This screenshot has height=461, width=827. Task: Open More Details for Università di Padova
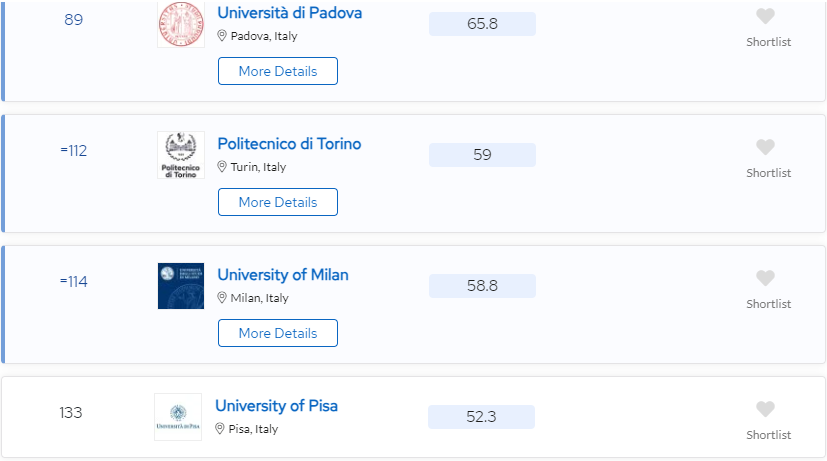pos(278,71)
